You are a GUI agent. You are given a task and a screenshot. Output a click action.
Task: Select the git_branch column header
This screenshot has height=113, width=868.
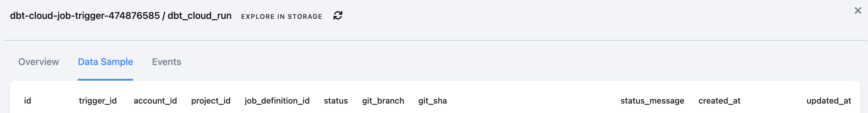383,101
